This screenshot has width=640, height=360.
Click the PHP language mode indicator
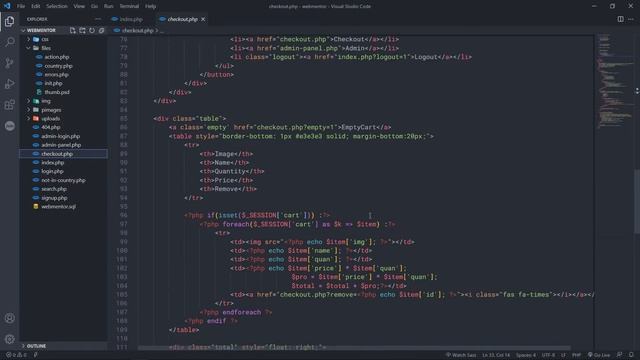[x=576, y=355]
